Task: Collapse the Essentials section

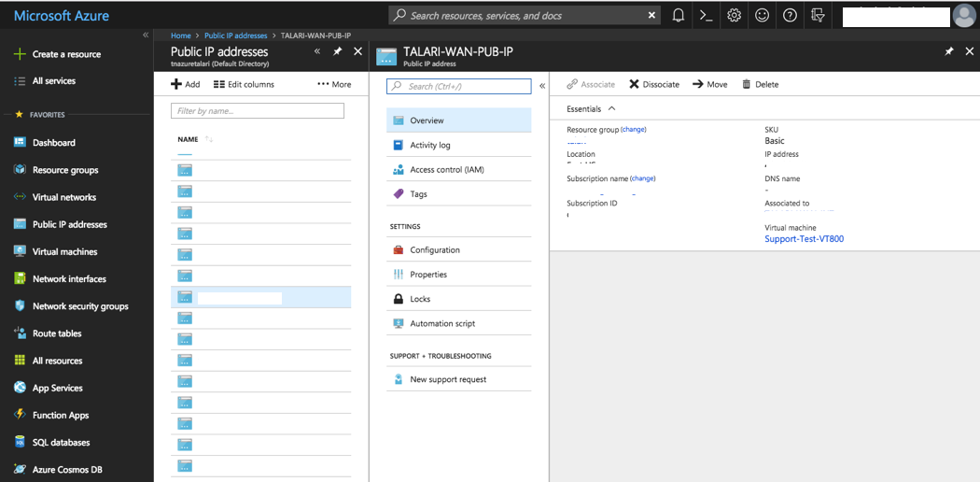Action: pos(611,109)
